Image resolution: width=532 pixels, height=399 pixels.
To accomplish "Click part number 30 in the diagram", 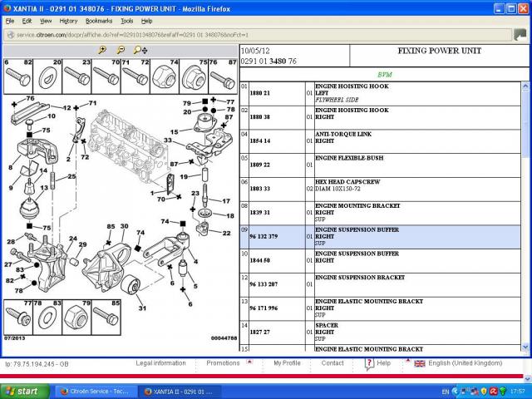I will (124, 226).
